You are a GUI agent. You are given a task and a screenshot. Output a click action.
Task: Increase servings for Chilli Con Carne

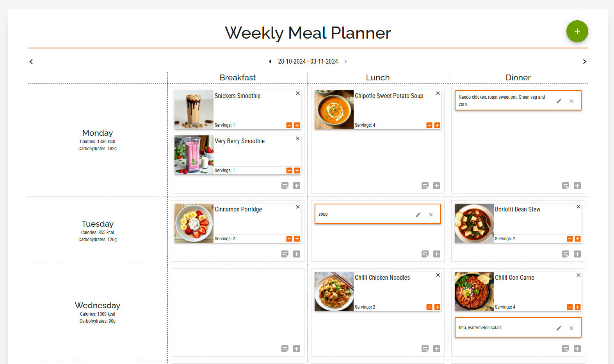pyautogui.click(x=577, y=307)
